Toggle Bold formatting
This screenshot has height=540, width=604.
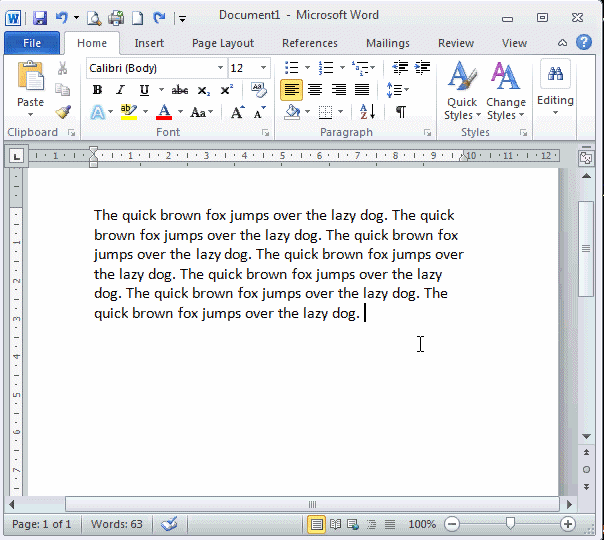pos(97,91)
